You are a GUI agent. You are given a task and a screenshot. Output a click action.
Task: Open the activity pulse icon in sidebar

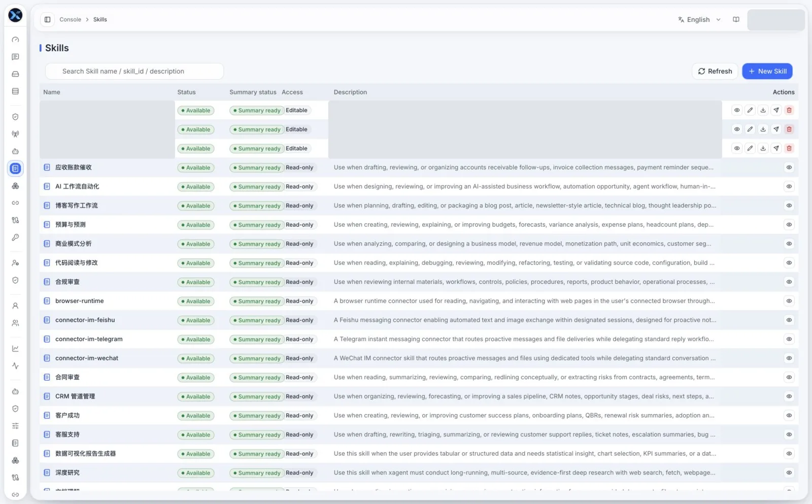15,366
